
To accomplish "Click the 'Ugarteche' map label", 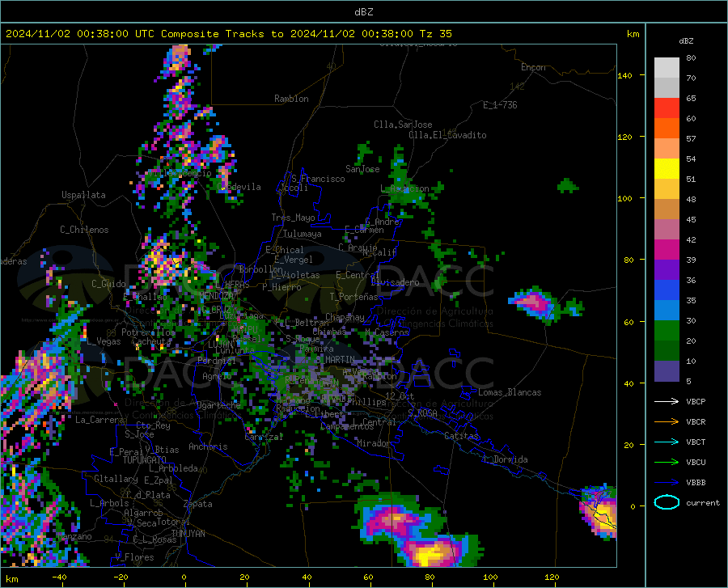I will pyautogui.click(x=218, y=405).
